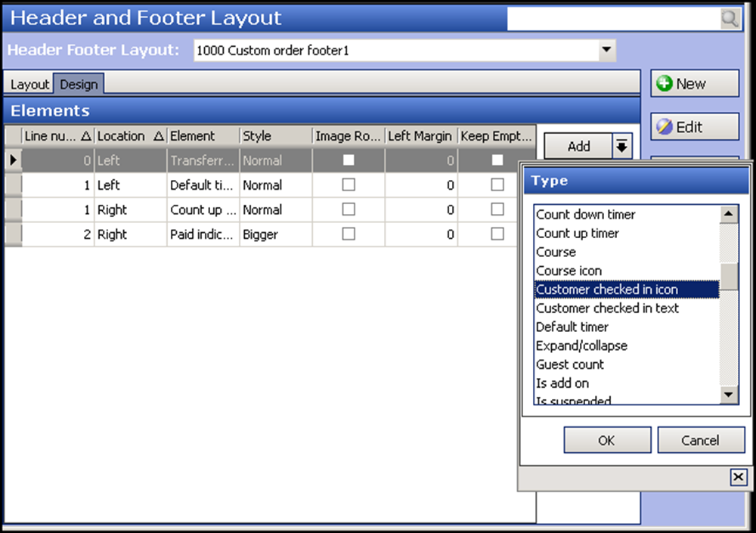The image size is (756, 533).
Task: Sort by the Location column header
Action: 131,136
